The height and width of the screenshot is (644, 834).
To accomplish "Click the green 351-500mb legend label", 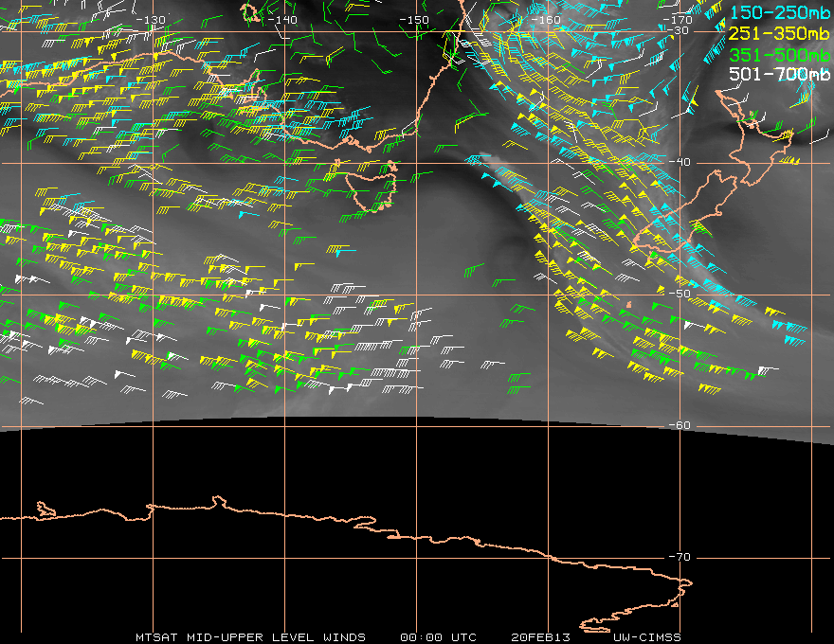I will tap(779, 55).
